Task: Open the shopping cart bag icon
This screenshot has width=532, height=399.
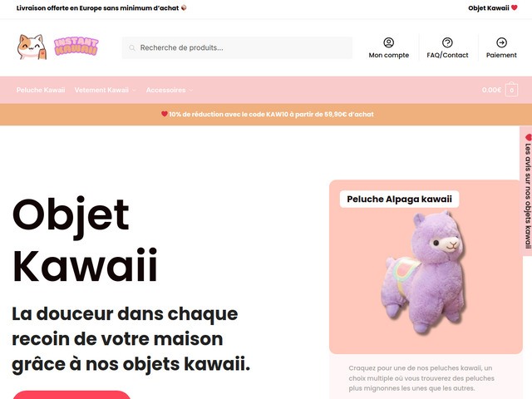Action: coord(511,90)
